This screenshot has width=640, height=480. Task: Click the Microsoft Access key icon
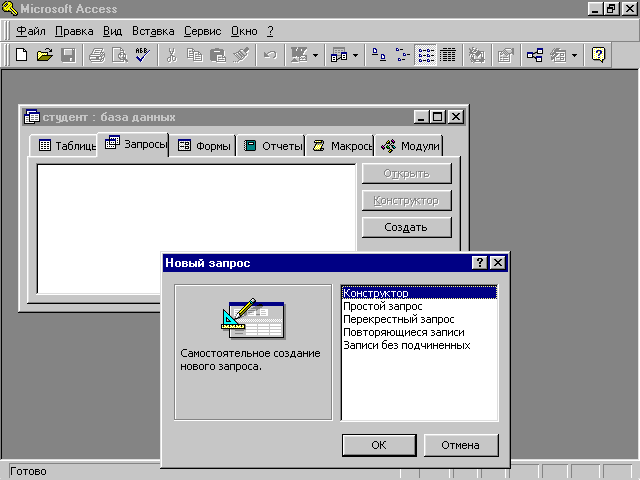click(9, 9)
